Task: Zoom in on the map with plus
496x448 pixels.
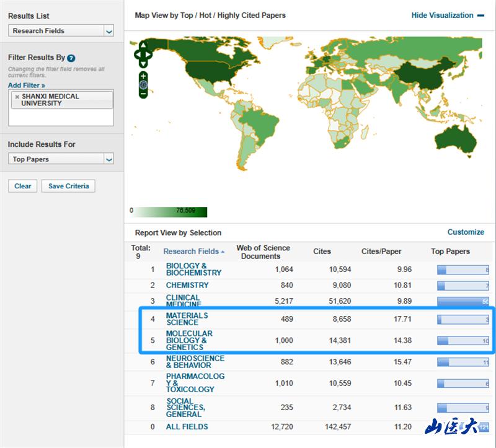Action: (x=143, y=76)
